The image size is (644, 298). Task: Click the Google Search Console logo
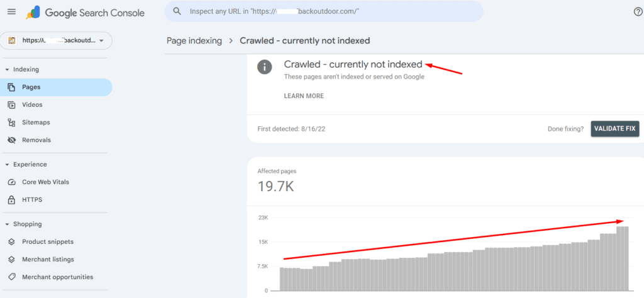click(x=85, y=13)
